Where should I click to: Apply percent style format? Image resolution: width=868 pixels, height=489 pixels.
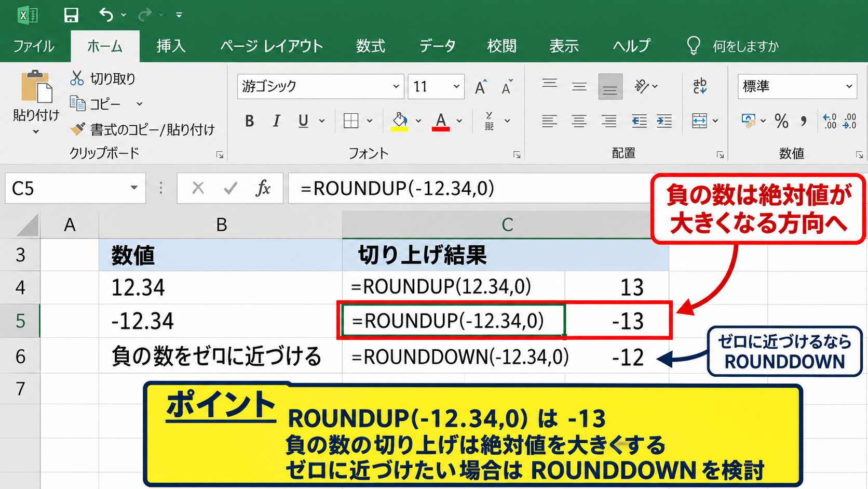click(781, 121)
